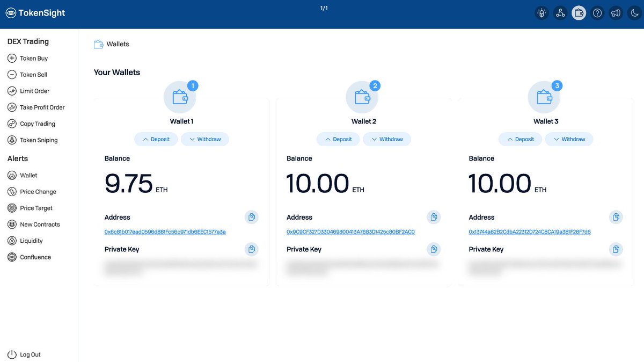
Task: Deposit into Wallet 3
Action: click(520, 139)
